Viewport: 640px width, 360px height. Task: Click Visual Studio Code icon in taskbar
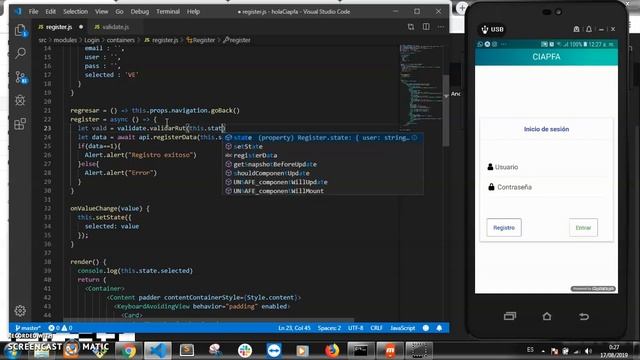point(158,351)
